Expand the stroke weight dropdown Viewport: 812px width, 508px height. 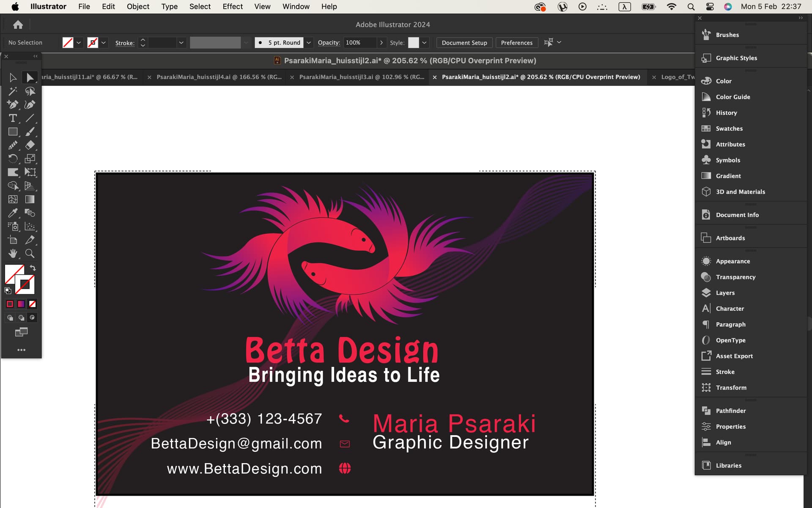pyautogui.click(x=181, y=43)
